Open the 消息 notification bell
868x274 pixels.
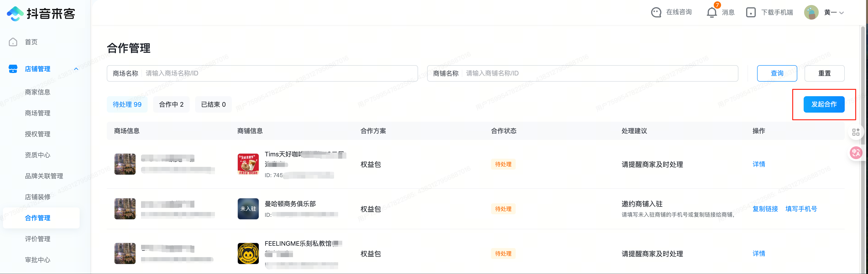pos(711,13)
